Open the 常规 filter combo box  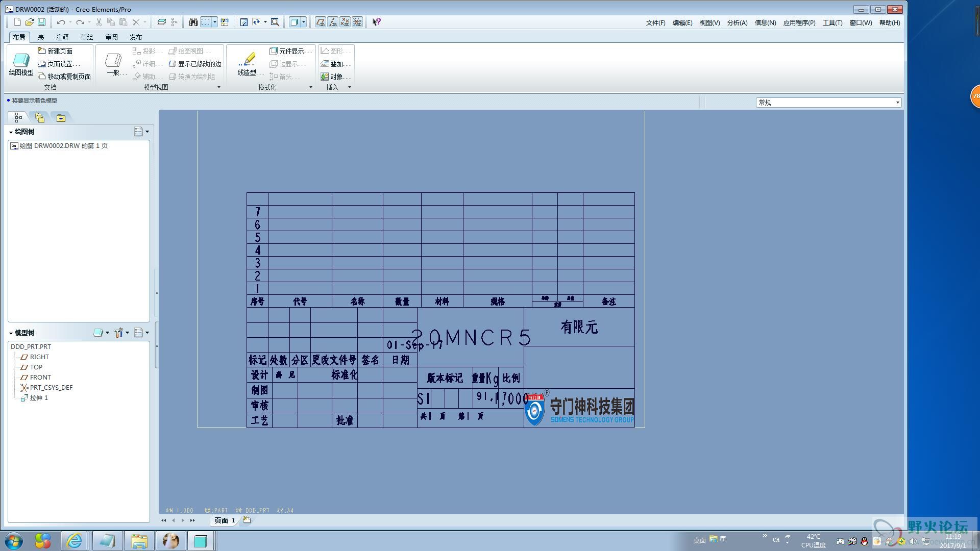pos(828,103)
